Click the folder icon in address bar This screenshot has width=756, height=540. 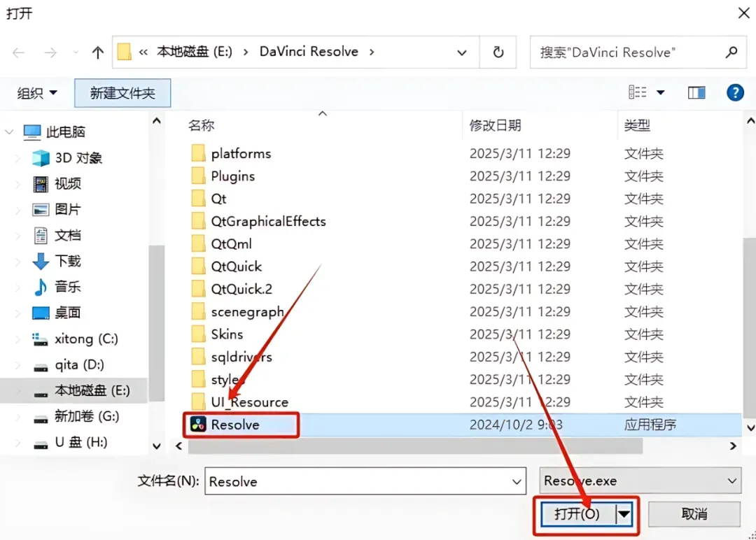point(125,52)
